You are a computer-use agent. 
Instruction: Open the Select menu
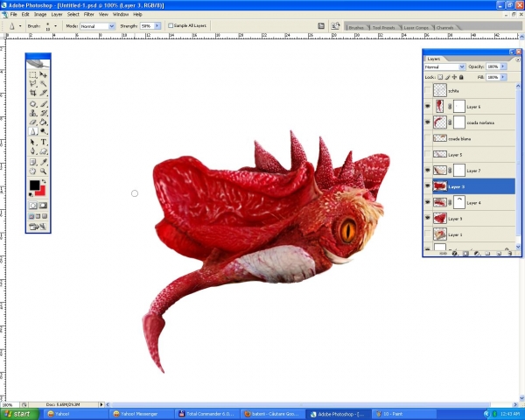[x=73, y=14]
